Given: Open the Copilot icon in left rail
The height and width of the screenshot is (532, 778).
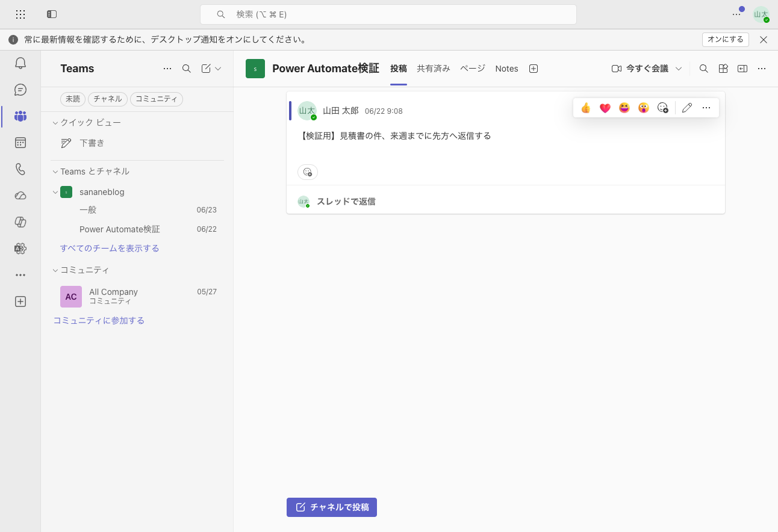Looking at the screenshot, I should coord(20,222).
